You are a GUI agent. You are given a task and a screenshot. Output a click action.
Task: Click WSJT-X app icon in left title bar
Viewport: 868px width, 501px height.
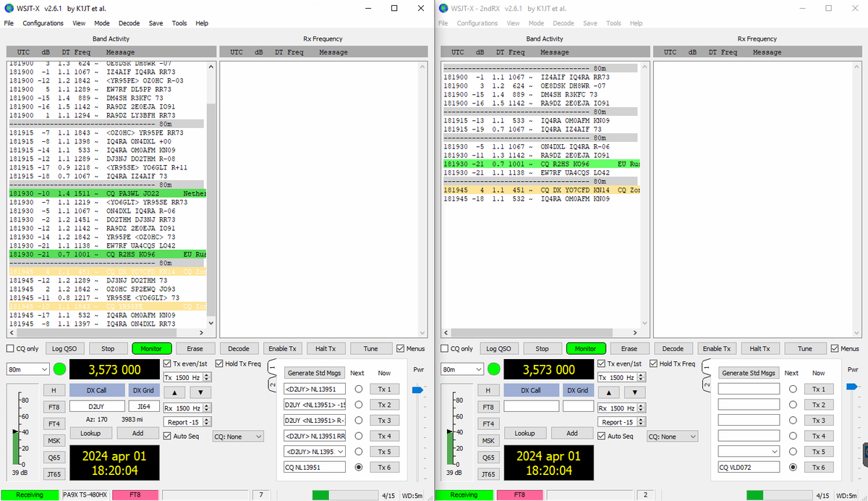(x=9, y=8)
